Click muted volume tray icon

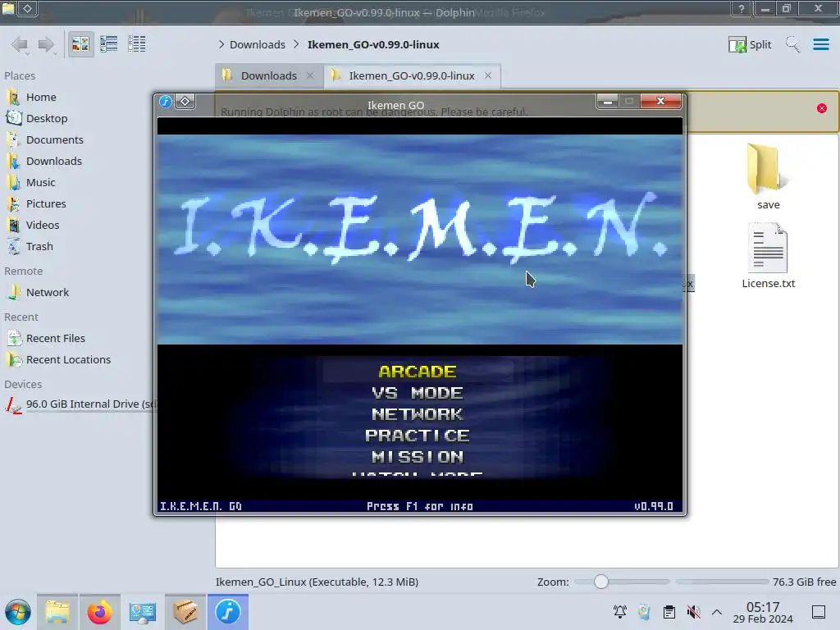pyautogui.click(x=693, y=612)
